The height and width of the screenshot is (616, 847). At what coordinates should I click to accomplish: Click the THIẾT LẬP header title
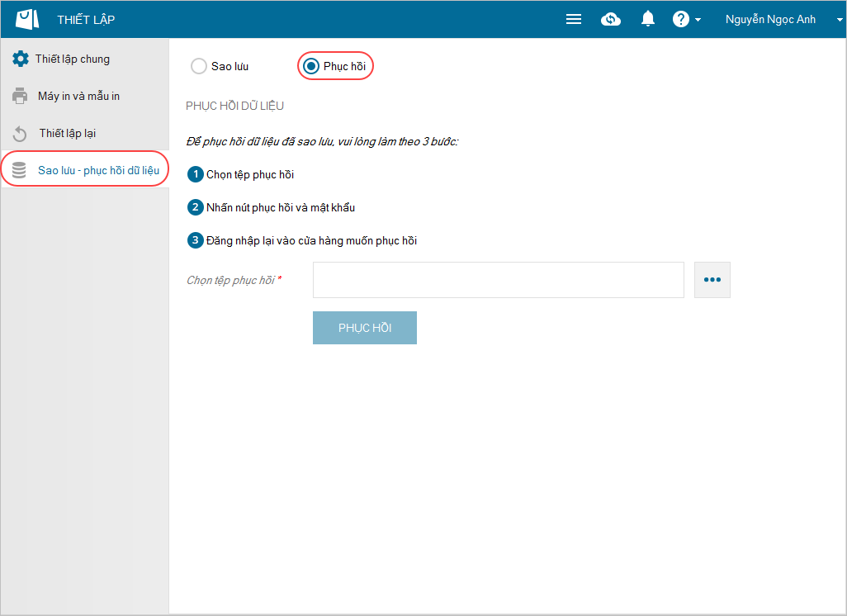(86, 20)
